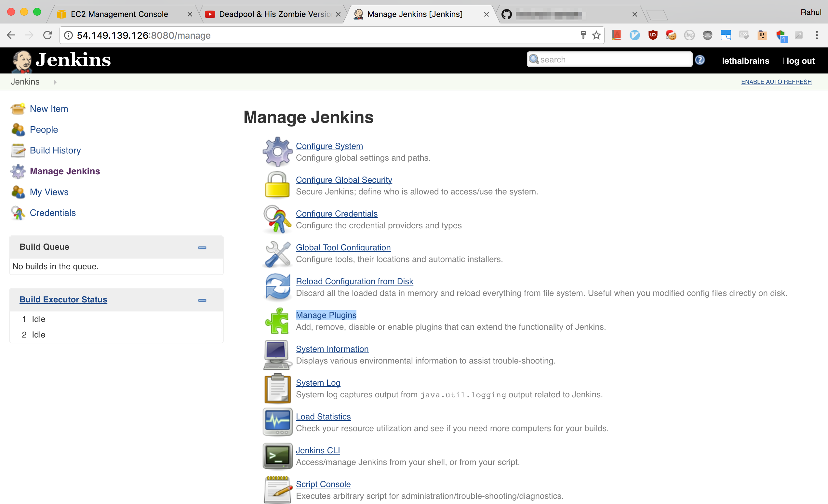The height and width of the screenshot is (504, 828).
Task: Expand the Jenkins breadcrumb arrow
Action: (x=55, y=82)
